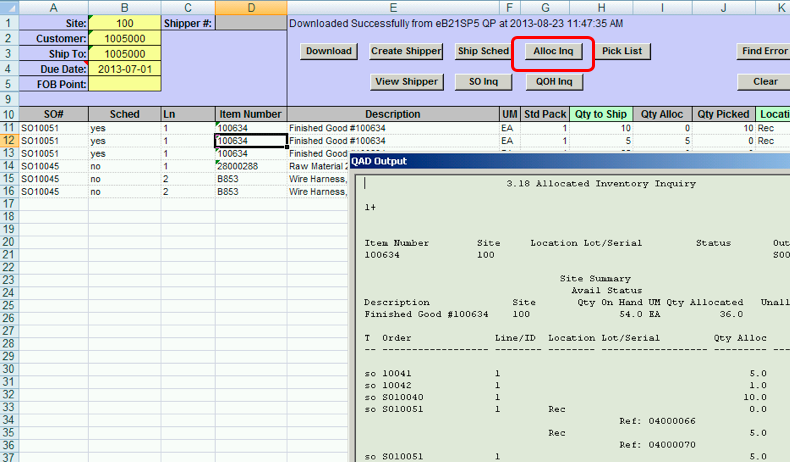The width and height of the screenshot is (790, 462).
Task: Click Qty On Hand value 54.0
Action: 631,314
